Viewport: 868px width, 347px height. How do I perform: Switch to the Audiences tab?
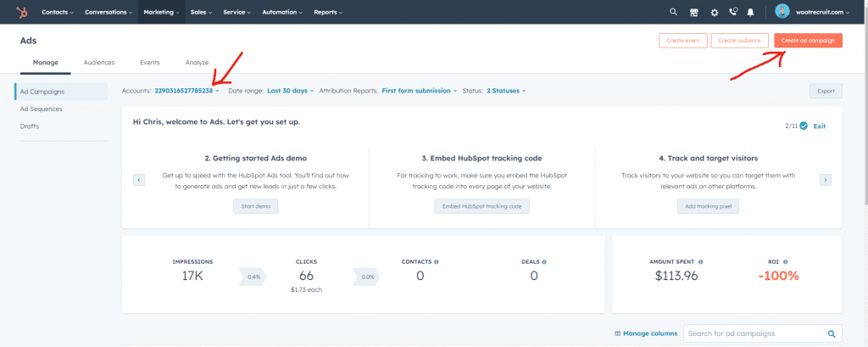point(99,63)
